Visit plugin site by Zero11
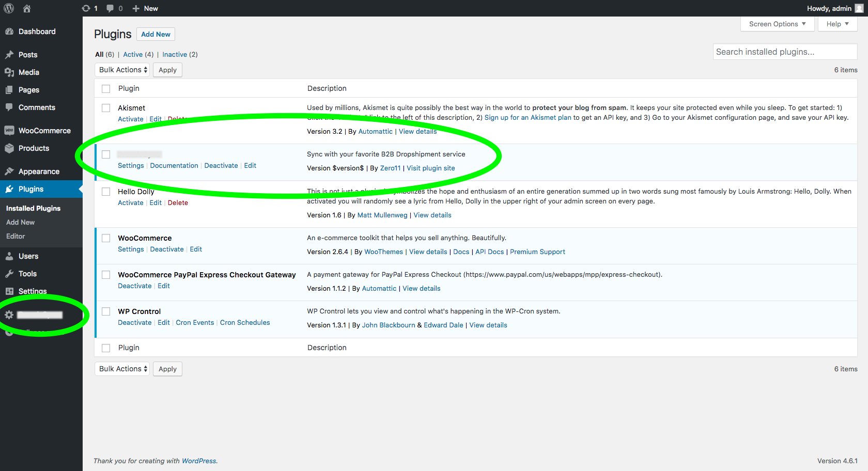Viewport: 868px width, 471px height. [x=431, y=168]
